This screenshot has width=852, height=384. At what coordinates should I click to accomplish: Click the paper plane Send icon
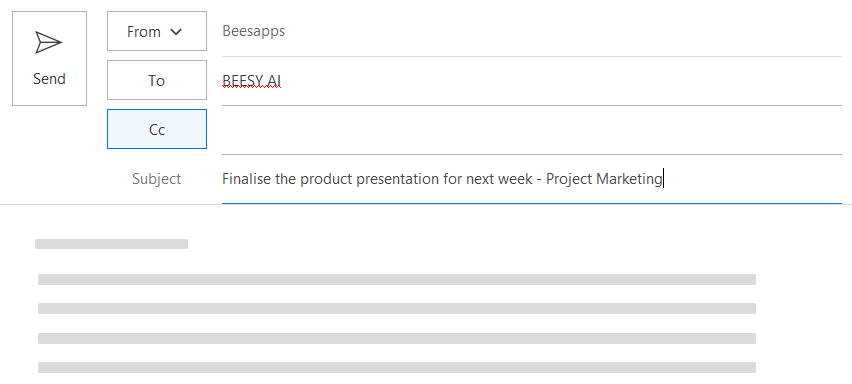click(49, 42)
